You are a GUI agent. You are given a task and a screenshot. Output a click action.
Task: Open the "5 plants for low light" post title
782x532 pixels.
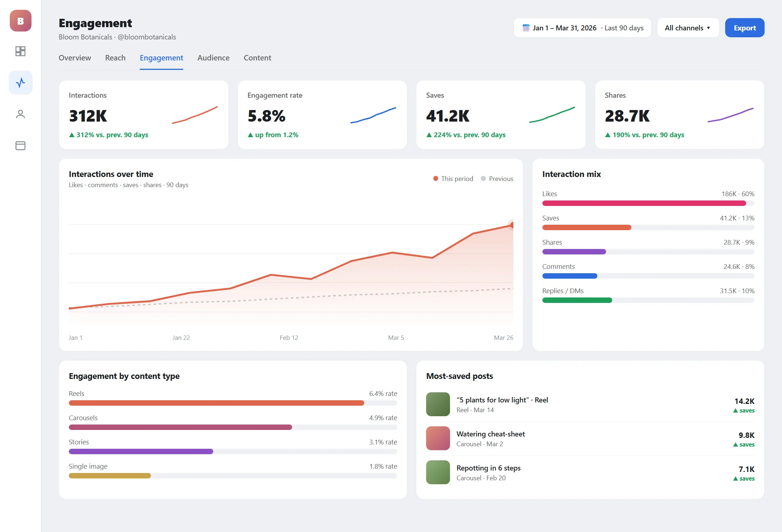502,400
